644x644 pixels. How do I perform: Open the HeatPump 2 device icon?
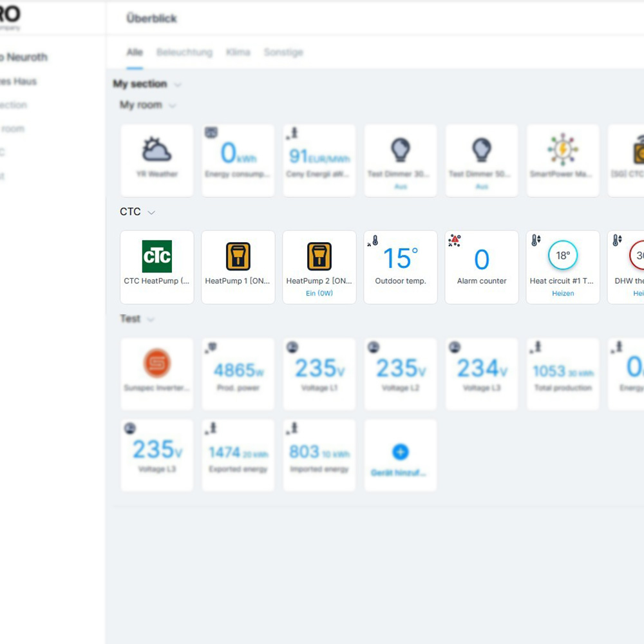(x=319, y=256)
